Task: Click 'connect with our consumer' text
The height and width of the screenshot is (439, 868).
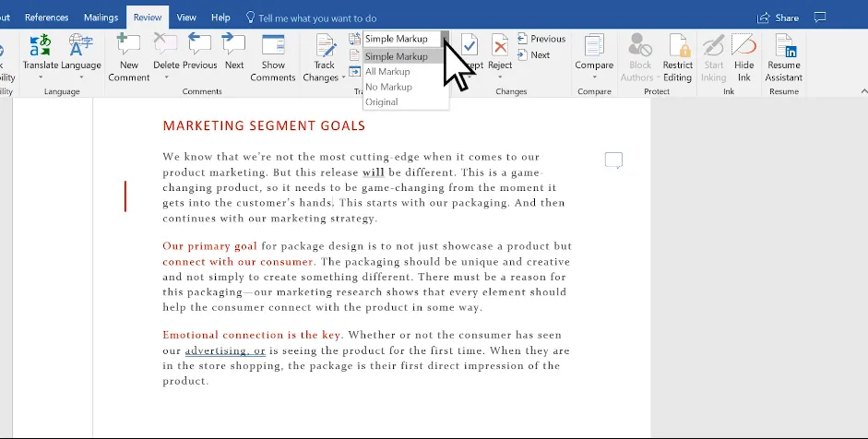Action: tap(238, 261)
